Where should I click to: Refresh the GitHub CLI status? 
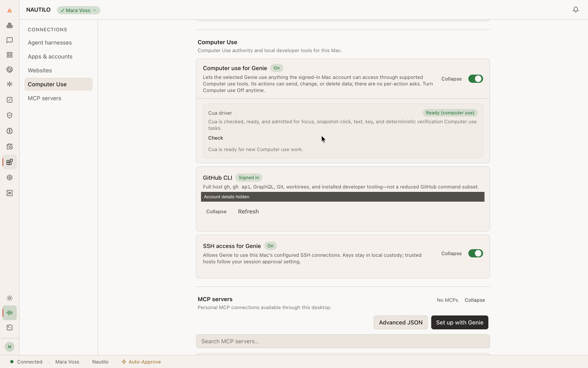[x=248, y=212]
